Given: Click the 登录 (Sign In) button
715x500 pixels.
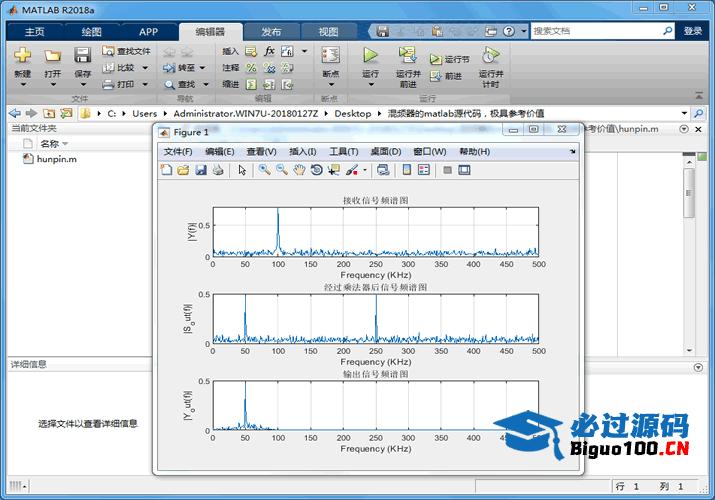Looking at the screenshot, I should (693, 31).
